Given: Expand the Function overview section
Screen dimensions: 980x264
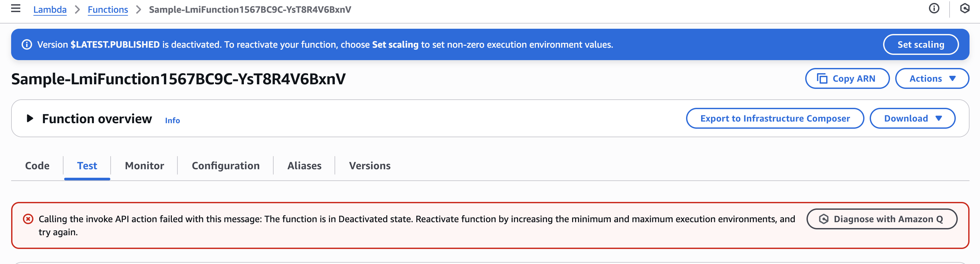Looking at the screenshot, I should coord(30,119).
